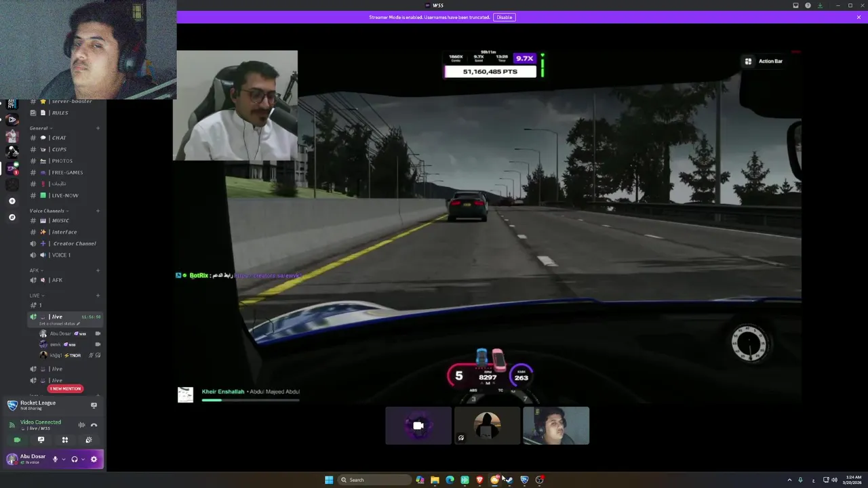Viewport: 868px width, 488px height.
Task: Open the MUSIC channel
Action: point(64,220)
